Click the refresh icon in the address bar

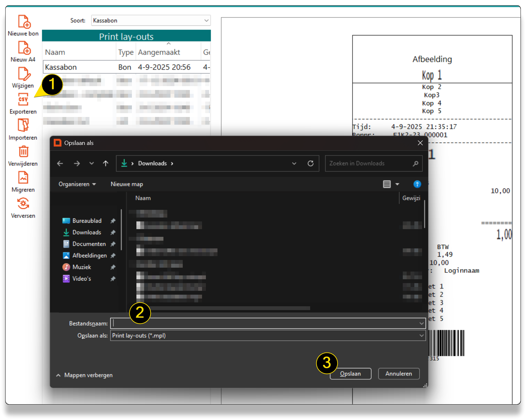click(310, 164)
